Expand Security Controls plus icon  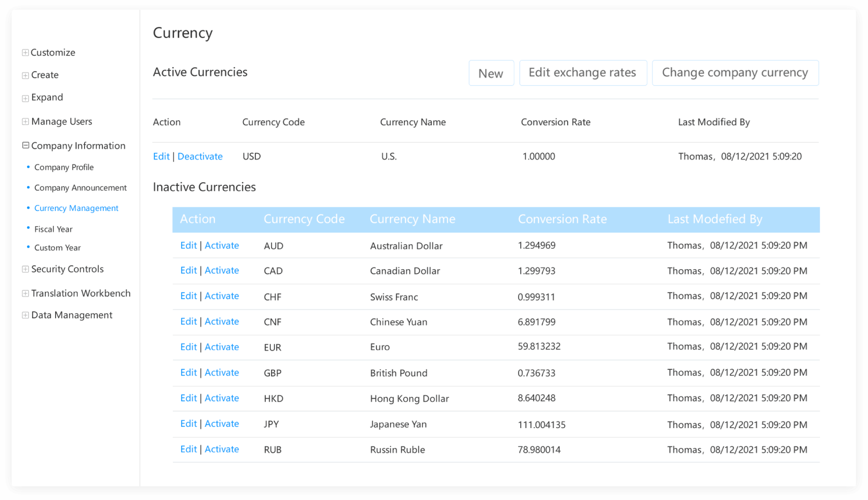pos(25,269)
